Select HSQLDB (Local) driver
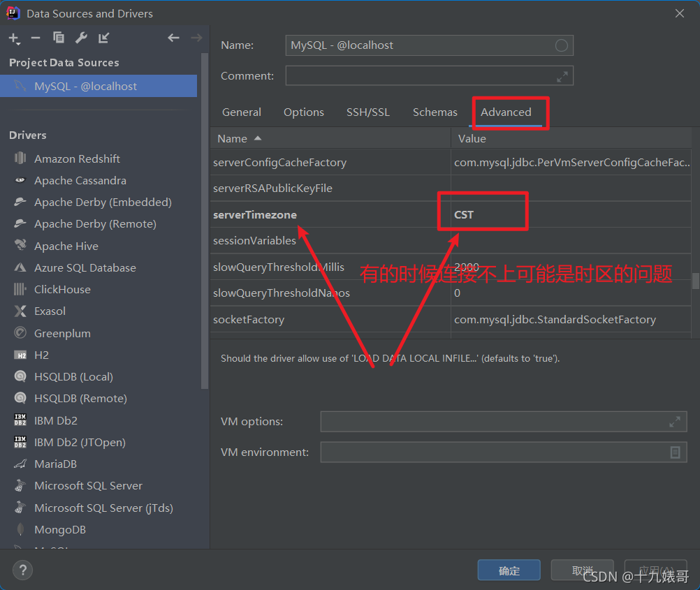This screenshot has height=590, width=700. tap(73, 377)
